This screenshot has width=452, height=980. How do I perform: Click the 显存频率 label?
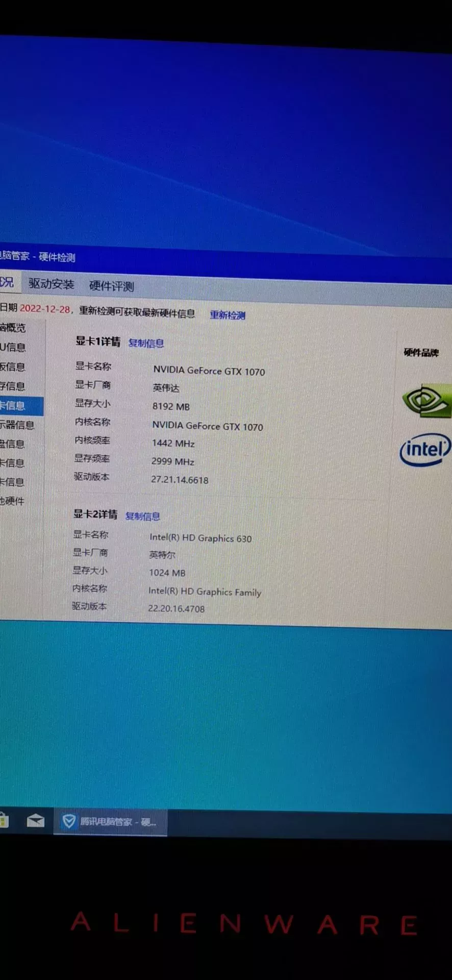coord(92,458)
